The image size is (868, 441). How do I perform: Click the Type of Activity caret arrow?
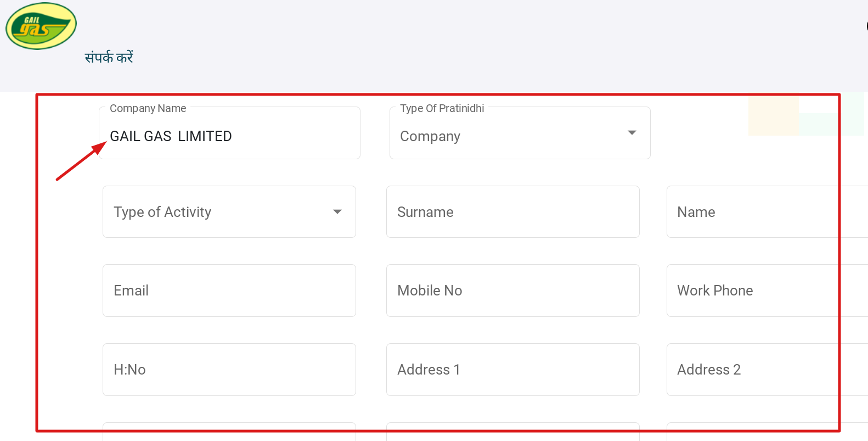337,212
